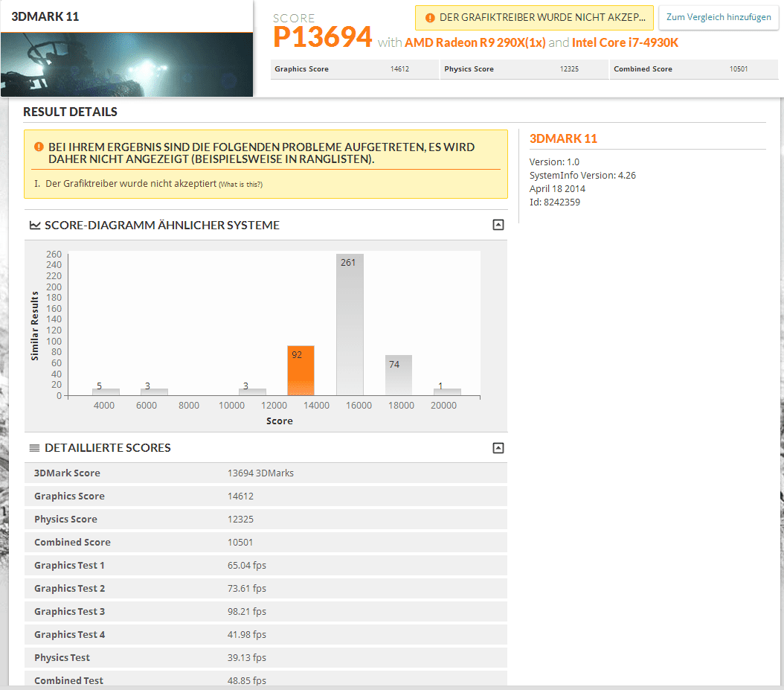Collapse the Detaillierte Scores section
784x690 pixels.
pos(498,448)
